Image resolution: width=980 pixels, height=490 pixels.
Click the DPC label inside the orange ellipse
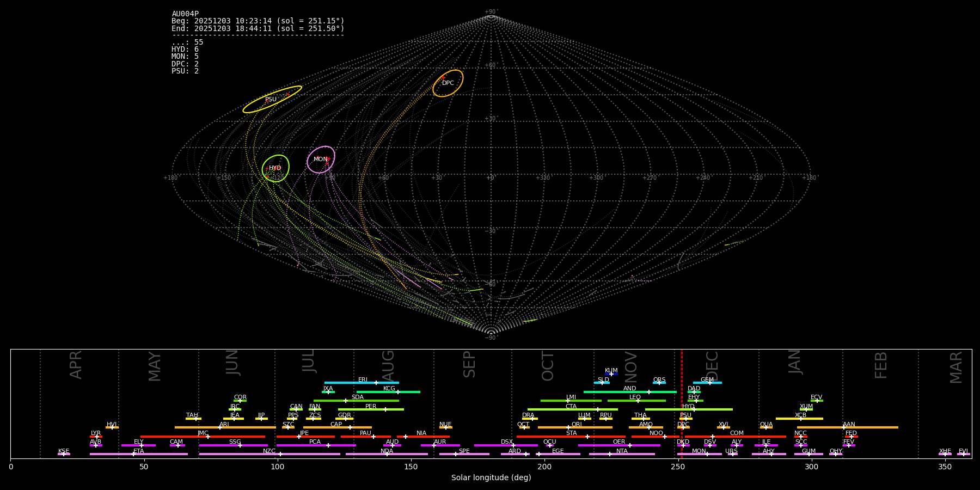(448, 83)
